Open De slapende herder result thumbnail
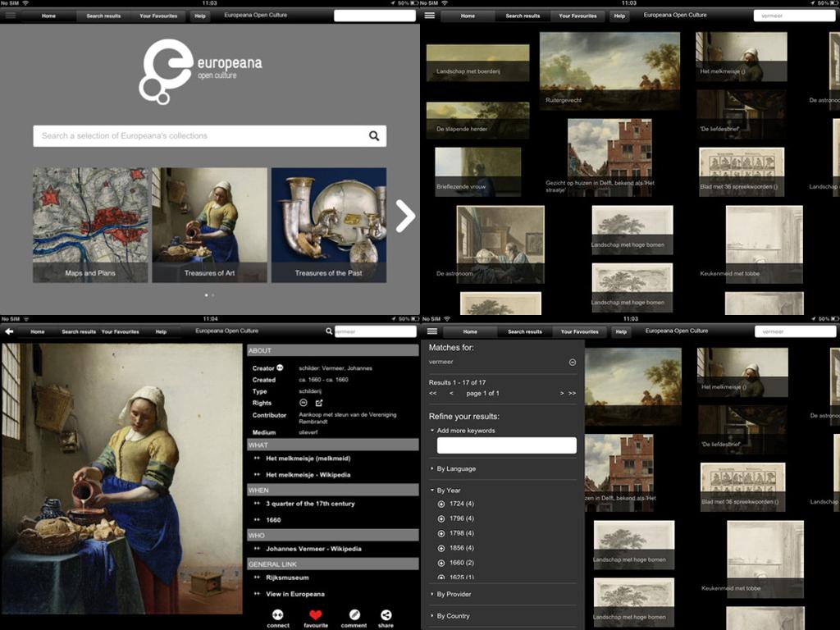This screenshot has height=630, width=840. (478, 121)
